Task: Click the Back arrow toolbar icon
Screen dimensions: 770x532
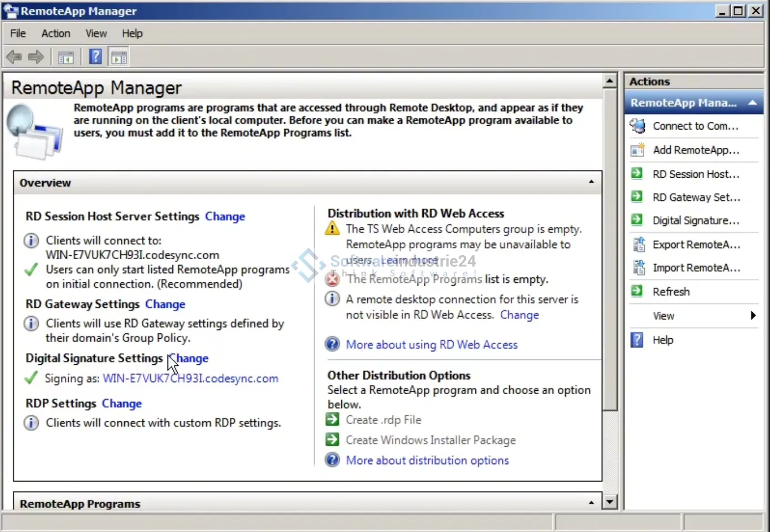Action: tap(14, 57)
